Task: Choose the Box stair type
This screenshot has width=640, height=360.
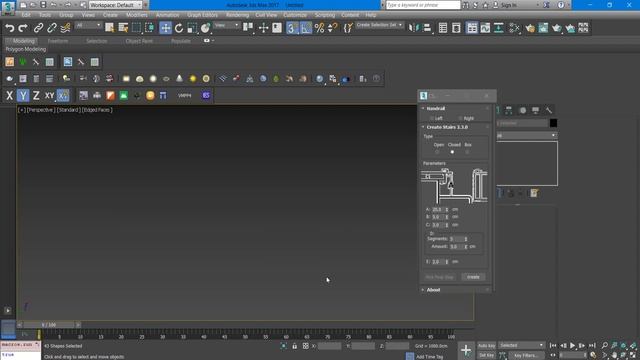Action: (467, 152)
